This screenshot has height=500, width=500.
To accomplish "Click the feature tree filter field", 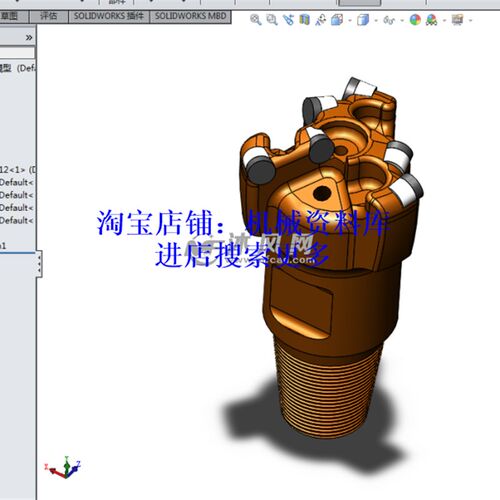I will (x=17, y=53).
